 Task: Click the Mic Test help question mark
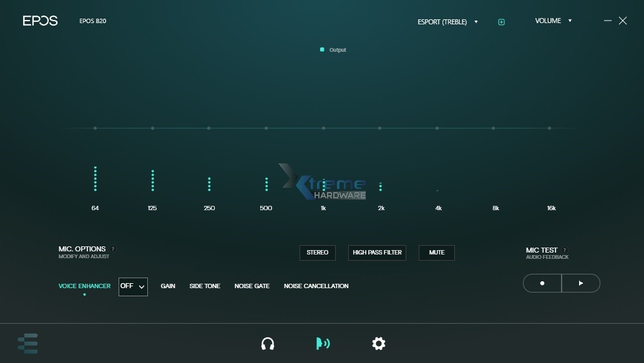click(564, 250)
